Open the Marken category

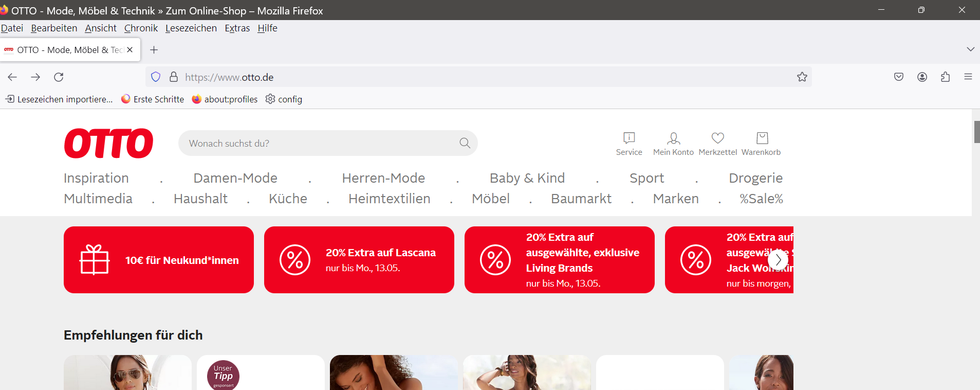(676, 199)
